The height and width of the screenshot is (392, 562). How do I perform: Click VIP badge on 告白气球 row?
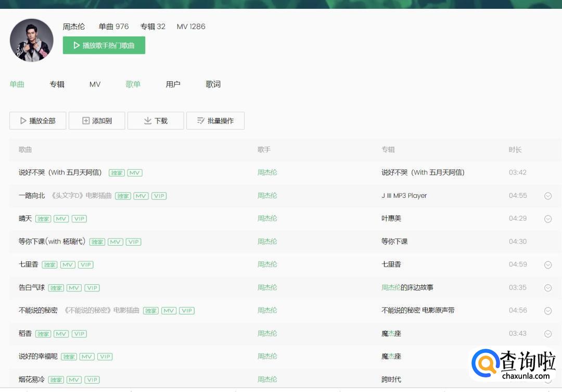click(92, 288)
